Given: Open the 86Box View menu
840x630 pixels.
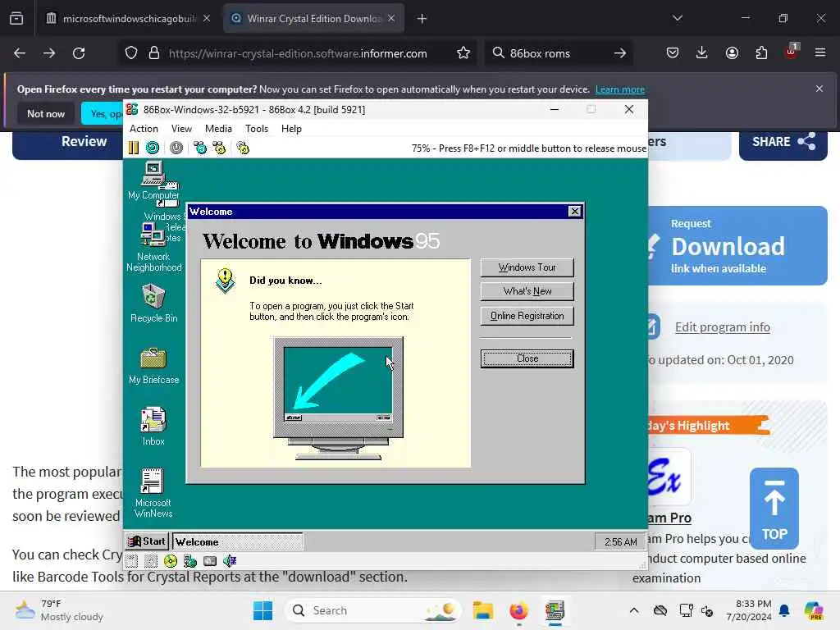Looking at the screenshot, I should pos(181,129).
